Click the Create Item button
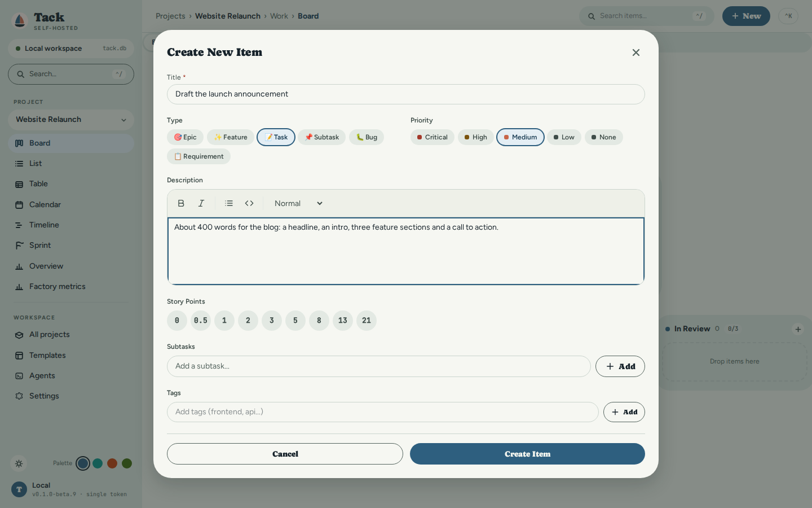Screen dimensions: 812x508 pyautogui.click(x=527, y=454)
